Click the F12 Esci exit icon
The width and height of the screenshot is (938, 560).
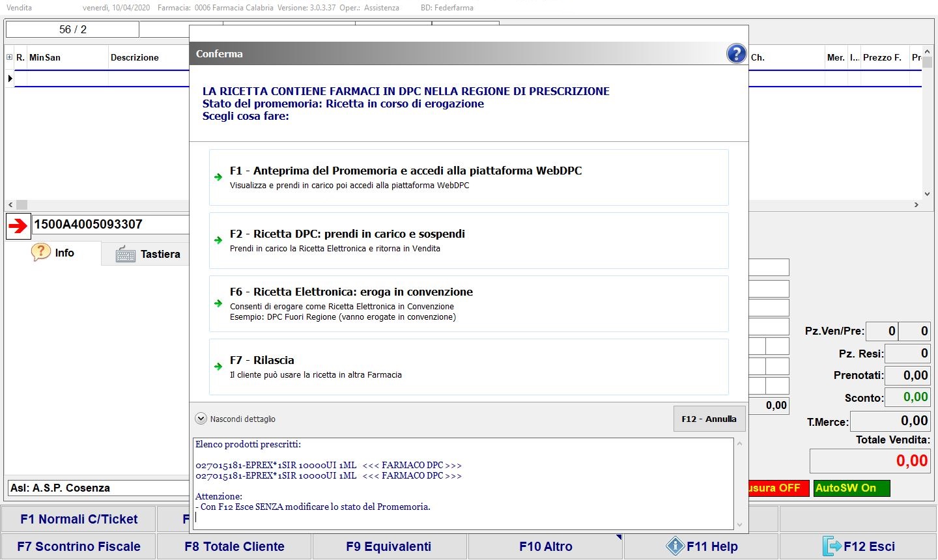831,546
